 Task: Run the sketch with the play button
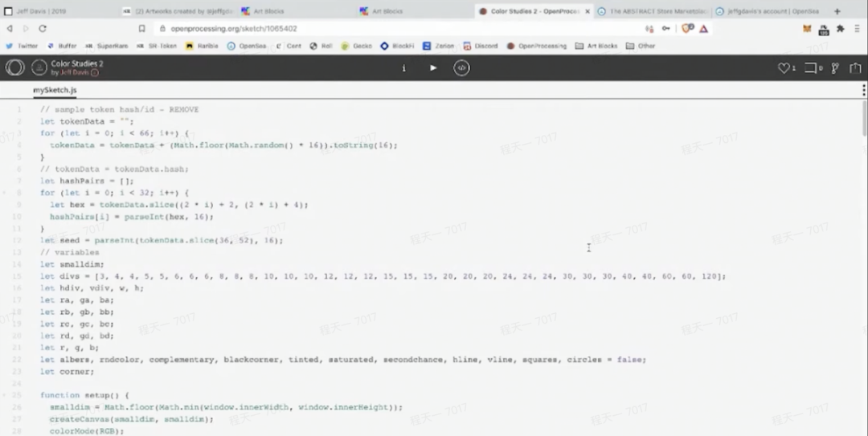[433, 68]
